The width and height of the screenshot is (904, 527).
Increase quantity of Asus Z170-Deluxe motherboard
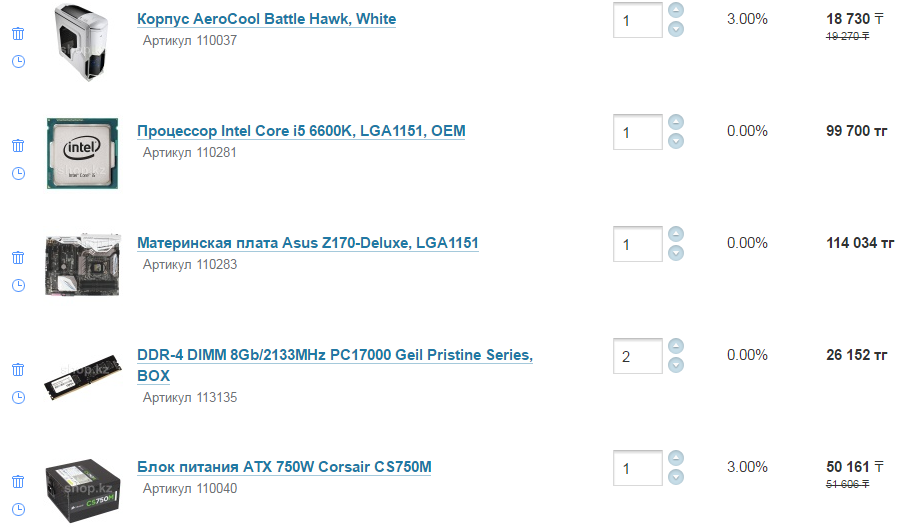[676, 235]
